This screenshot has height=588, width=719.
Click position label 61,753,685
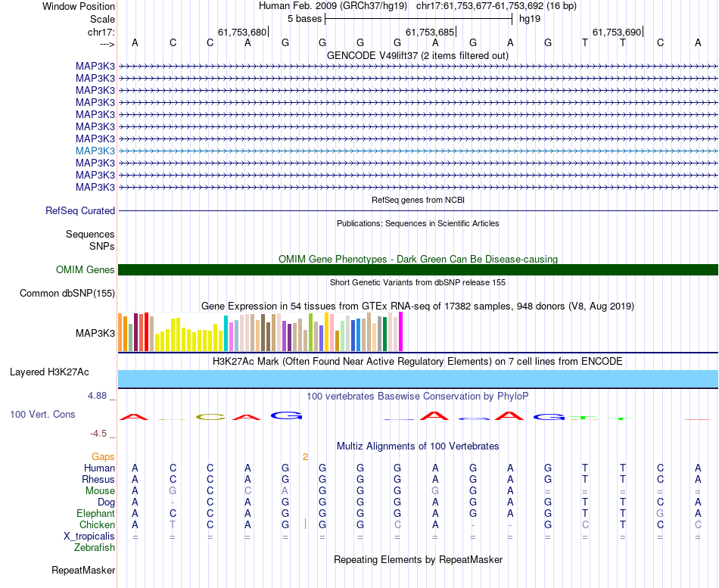tap(430, 32)
